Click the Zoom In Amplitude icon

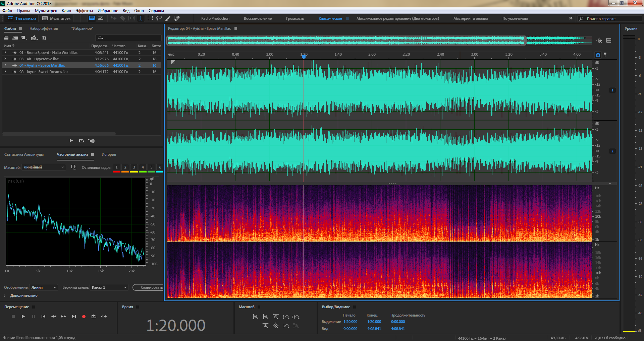(x=255, y=317)
